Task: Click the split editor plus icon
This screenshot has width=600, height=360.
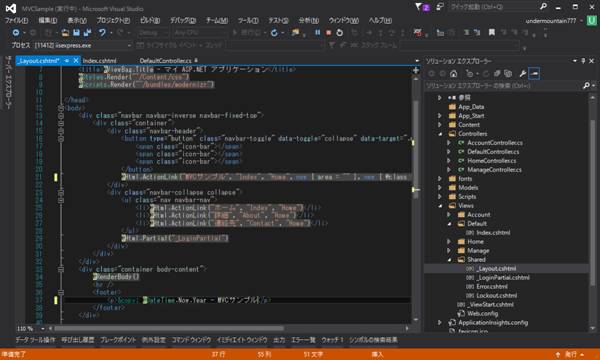Action: point(416,70)
